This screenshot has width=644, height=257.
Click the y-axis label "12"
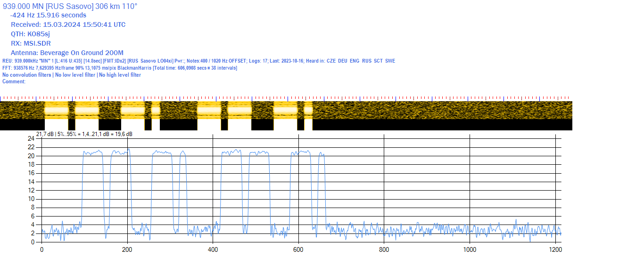click(32, 191)
